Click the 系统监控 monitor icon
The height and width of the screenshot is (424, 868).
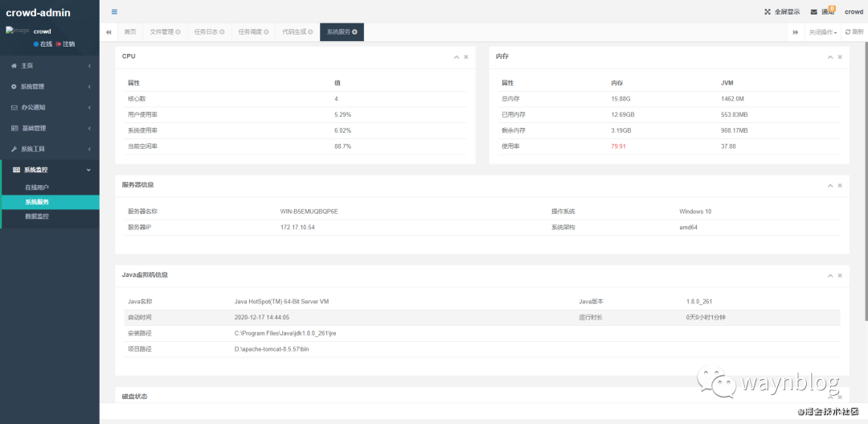coord(16,170)
